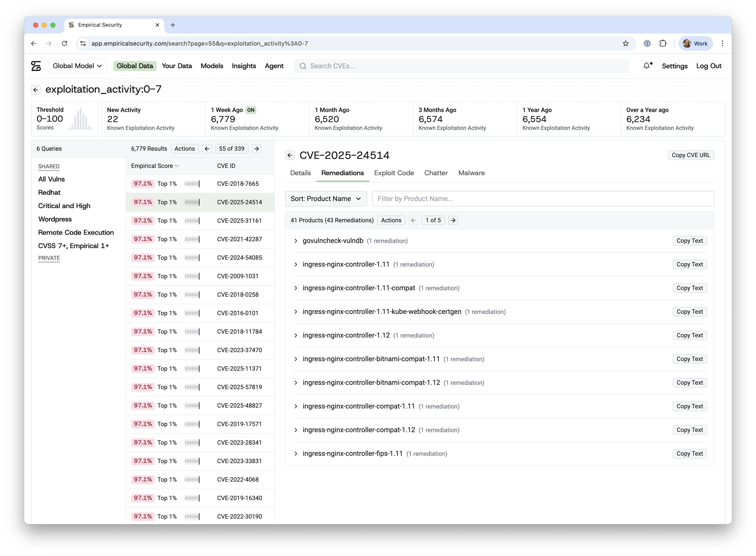Viewport: 756px width, 556px height.
Task: Go back using arrow beside exploitation_activity title
Action: click(36, 90)
